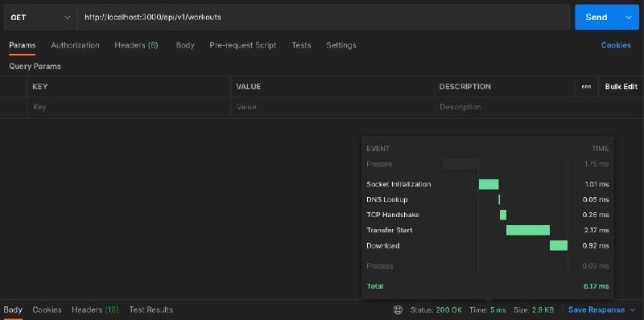Click the query param Key field
644x320 pixels.
129,107
